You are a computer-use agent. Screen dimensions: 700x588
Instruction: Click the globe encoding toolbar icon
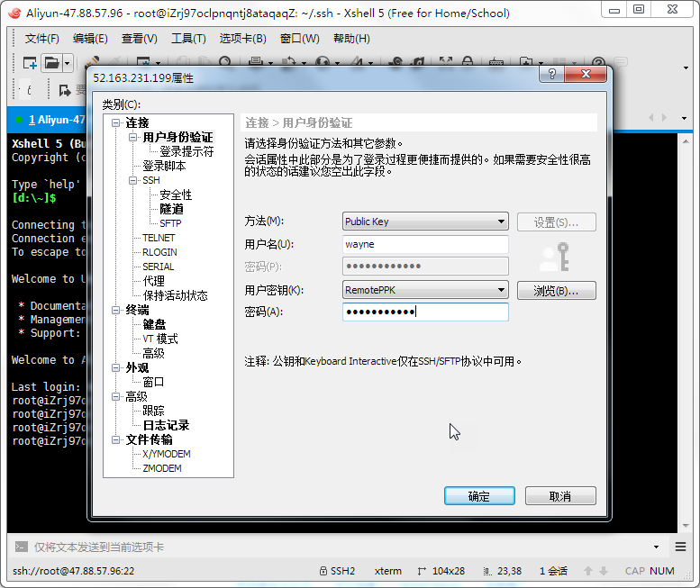click(323, 62)
